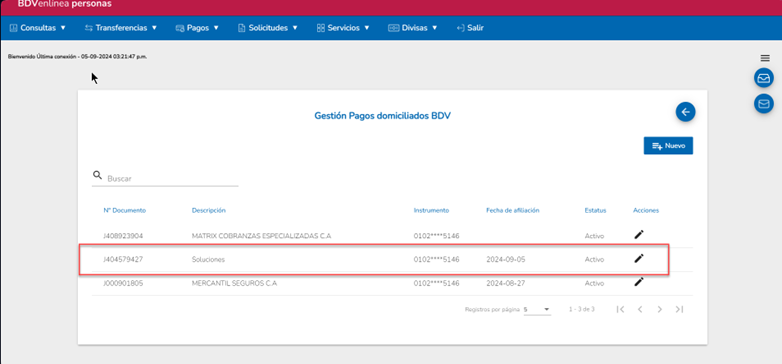Image resolution: width=782 pixels, height=364 pixels.
Task: Click the Fecha de afiliación column header
Action: click(513, 210)
